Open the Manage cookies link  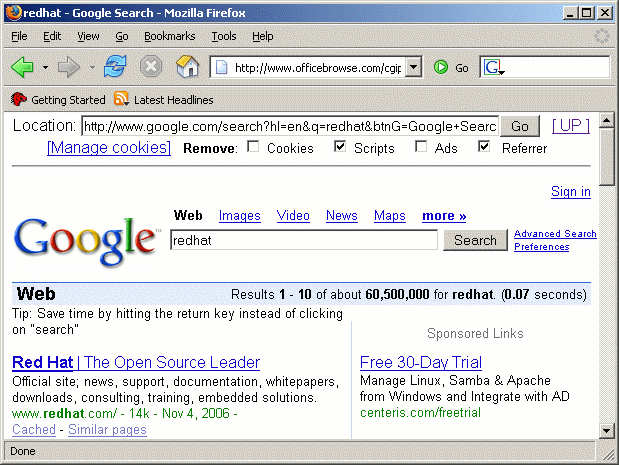[108, 148]
